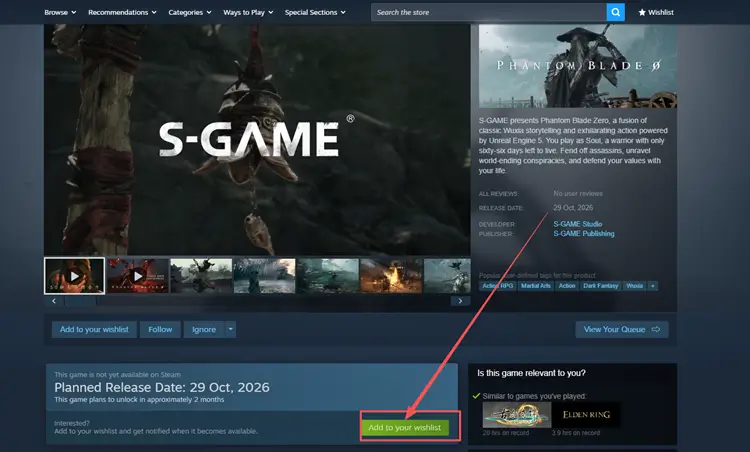
Task: Play the first trailer thumbnail
Action: [74, 276]
